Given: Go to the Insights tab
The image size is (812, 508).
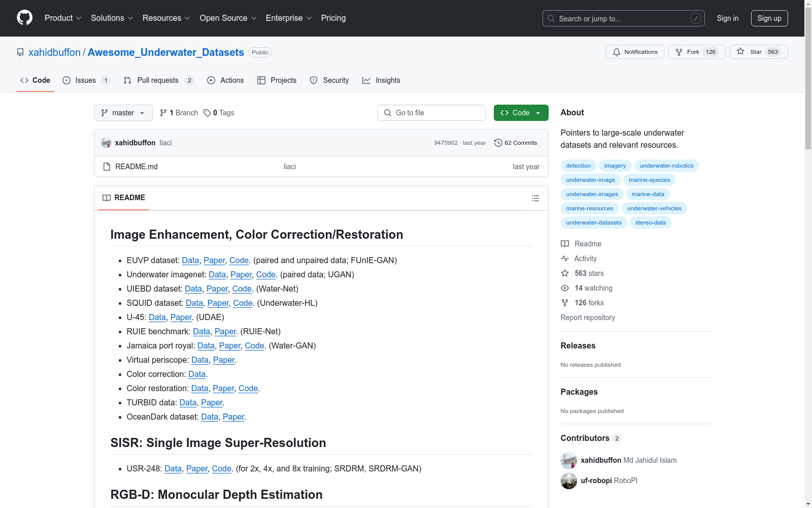Looking at the screenshot, I should (x=381, y=80).
